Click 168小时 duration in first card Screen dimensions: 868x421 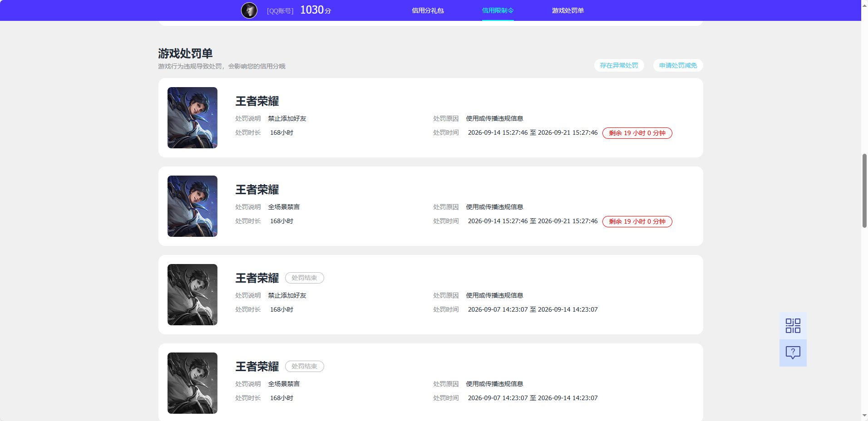(281, 132)
